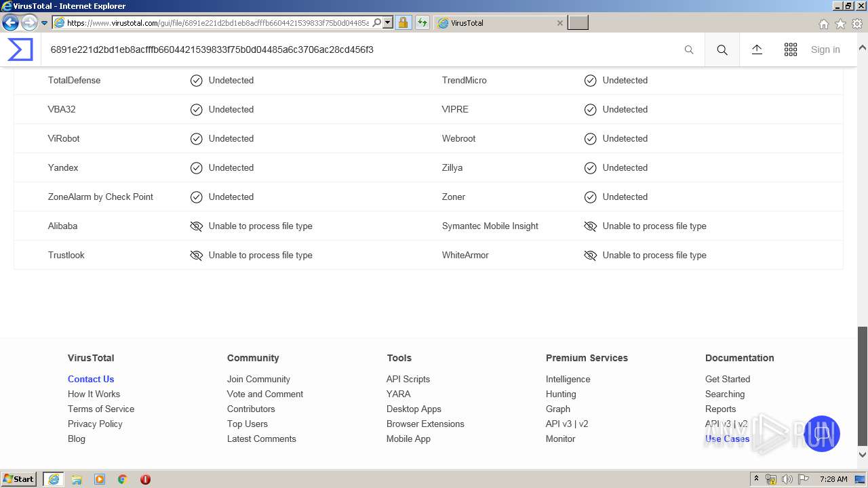This screenshot has width=868, height=488.
Task: Click the Trustlook engine name
Action: tap(66, 256)
